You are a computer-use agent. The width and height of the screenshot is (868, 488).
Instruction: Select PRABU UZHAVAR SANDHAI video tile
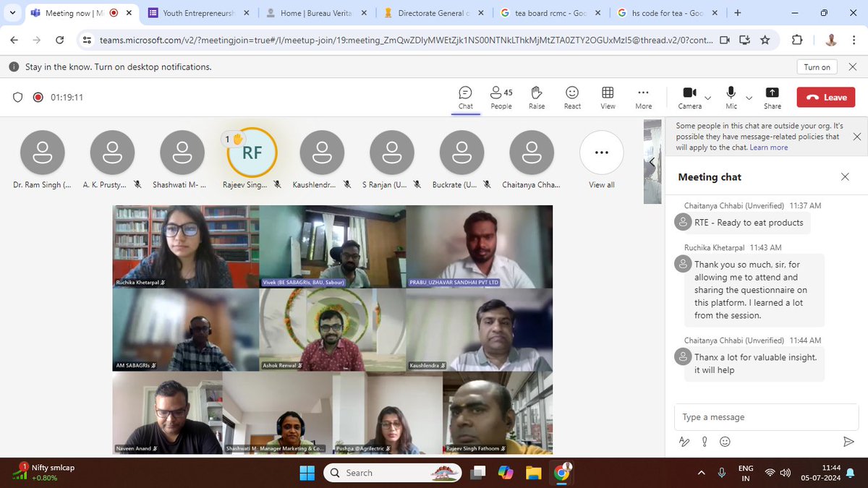click(479, 247)
